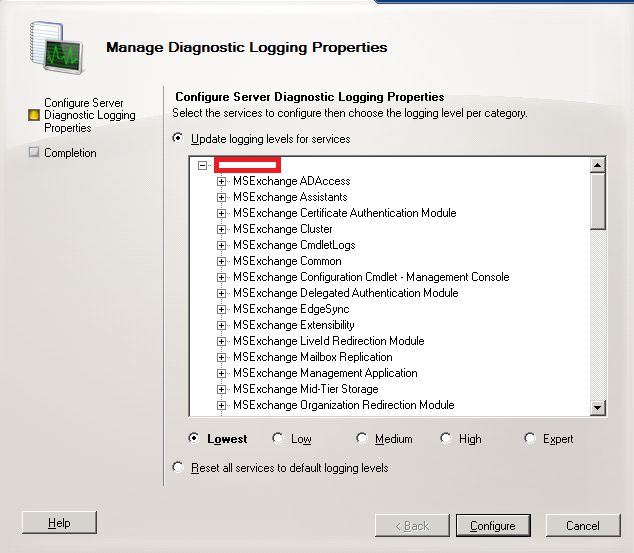Expand MSExchange Certificate Authentication Module node
This screenshot has height=553, width=634.
(221, 213)
